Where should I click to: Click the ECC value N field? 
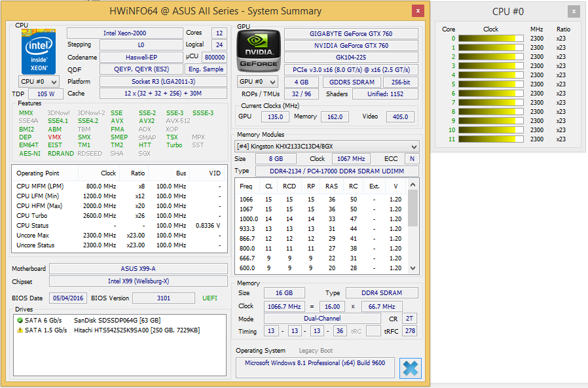tap(412, 158)
